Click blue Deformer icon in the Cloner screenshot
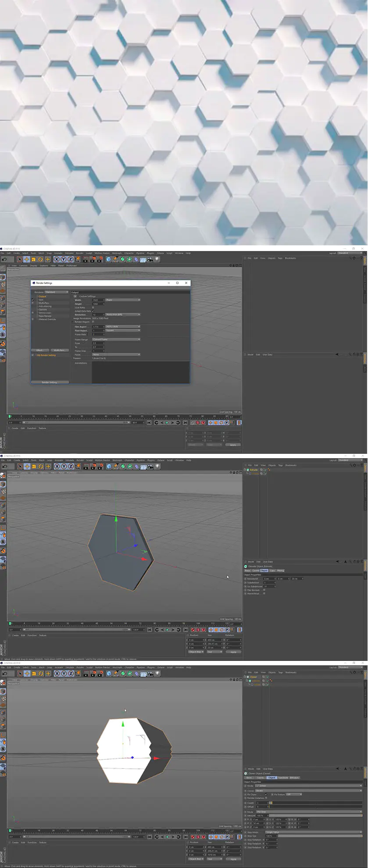Screen dimensions: 368x868 pyautogui.click(x=137, y=674)
